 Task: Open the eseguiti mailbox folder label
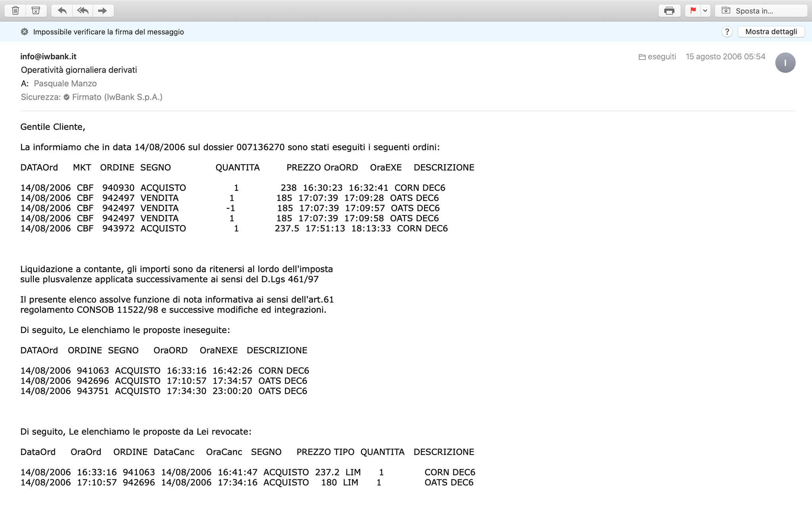pos(657,57)
